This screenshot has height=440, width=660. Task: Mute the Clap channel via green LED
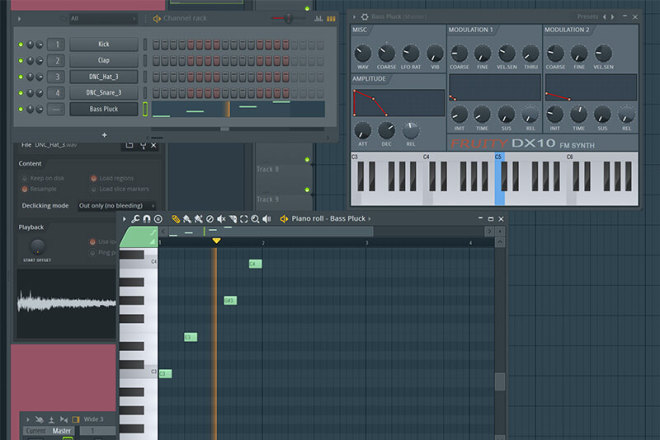(x=21, y=61)
